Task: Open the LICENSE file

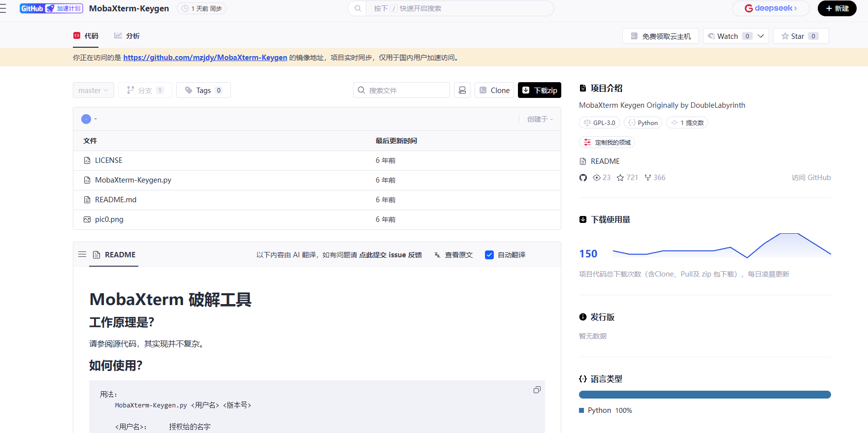Action: pos(109,160)
